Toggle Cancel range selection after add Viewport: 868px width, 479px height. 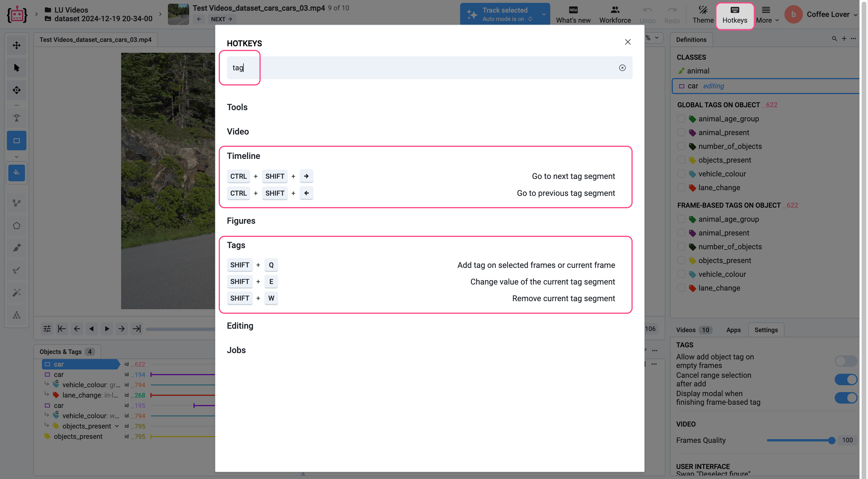(846, 379)
